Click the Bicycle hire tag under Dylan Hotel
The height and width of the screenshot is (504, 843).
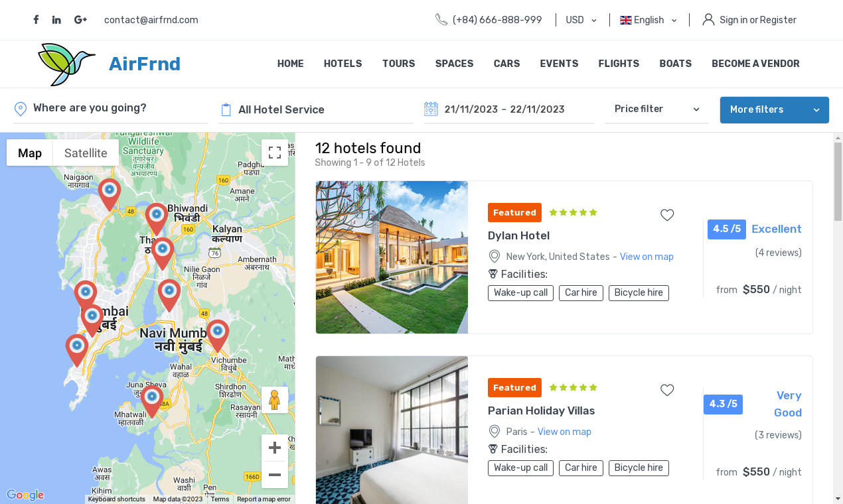[639, 292]
